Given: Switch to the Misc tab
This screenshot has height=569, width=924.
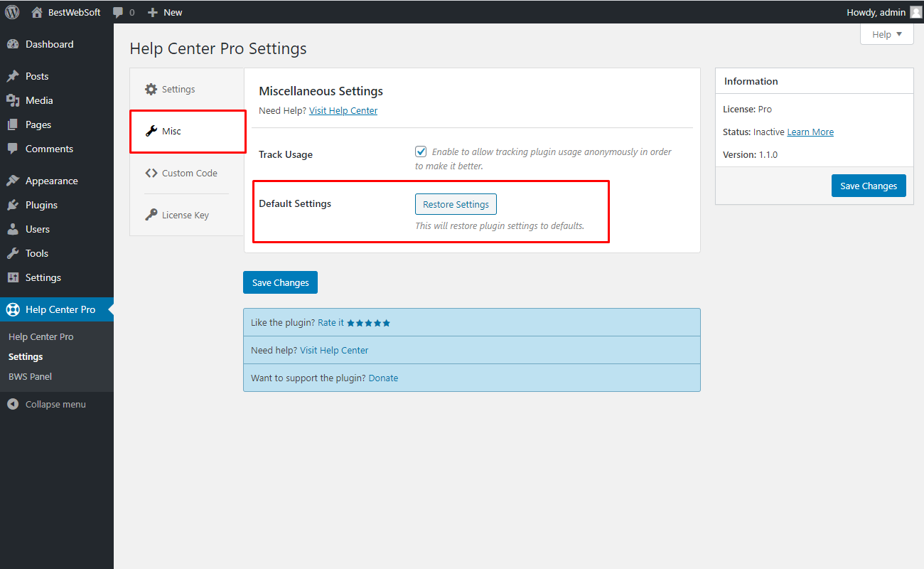Looking at the screenshot, I should [188, 132].
